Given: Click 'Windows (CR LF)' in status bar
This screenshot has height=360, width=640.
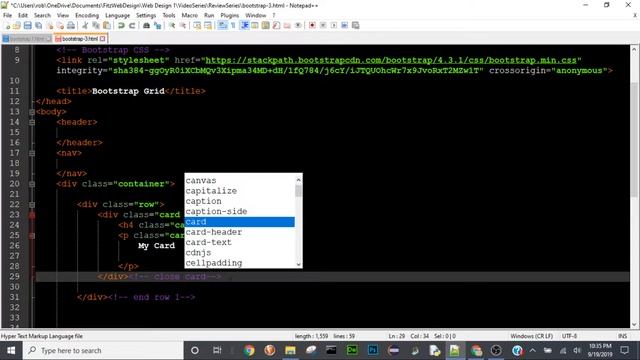Looking at the screenshot, I should [x=531, y=336].
